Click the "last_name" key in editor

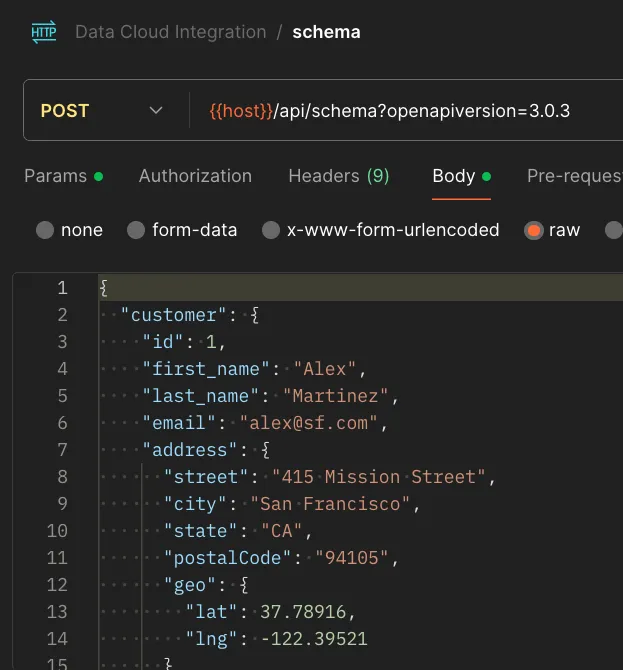click(x=200, y=396)
